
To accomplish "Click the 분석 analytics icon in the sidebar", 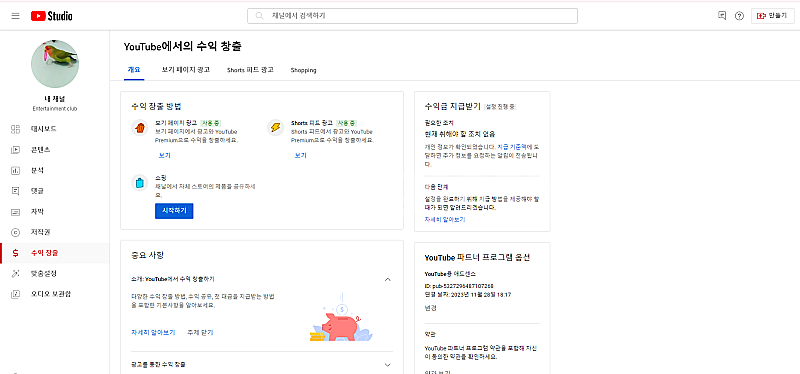I will coord(15,170).
